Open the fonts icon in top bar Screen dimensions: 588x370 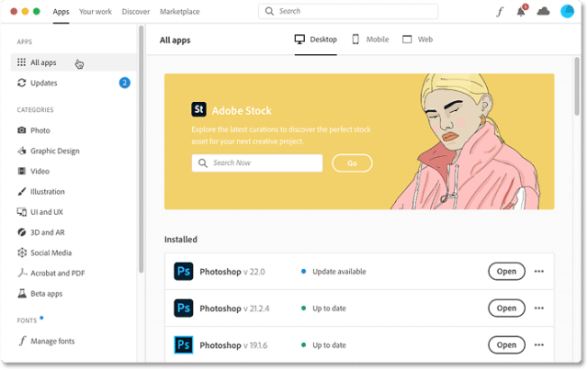(x=500, y=12)
